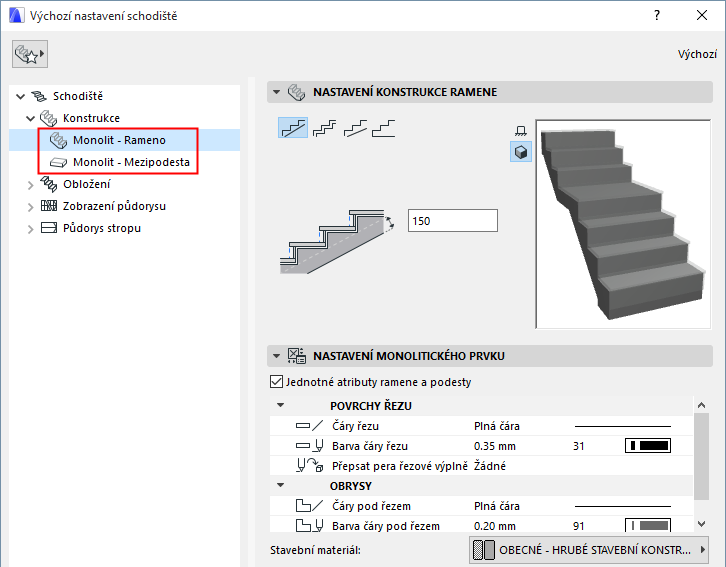Screen dimensions: 726x567
Task: Toggle Jednotné atributy ramene a podesty checkbox
Action: [x=276, y=382]
